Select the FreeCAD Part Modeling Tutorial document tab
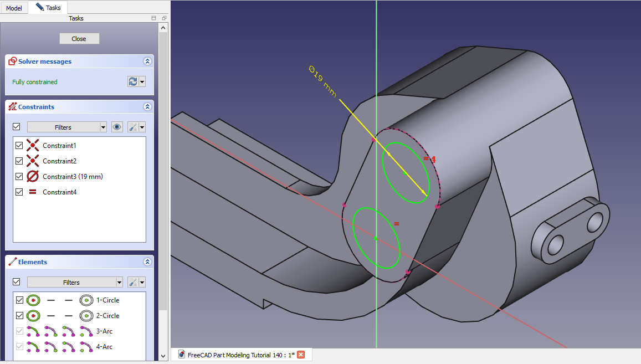Viewport: 641px width, 364px height. [x=236, y=355]
